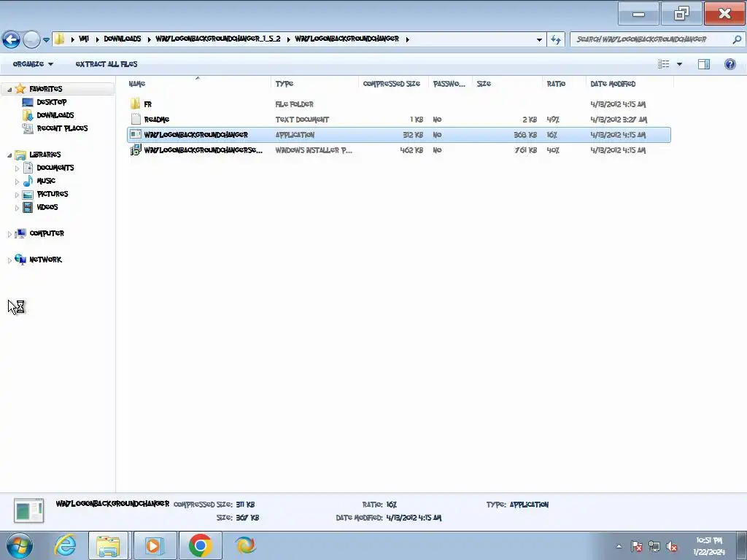The width and height of the screenshot is (747, 560).
Task: Sort by Compressed size column
Action: tap(393, 84)
